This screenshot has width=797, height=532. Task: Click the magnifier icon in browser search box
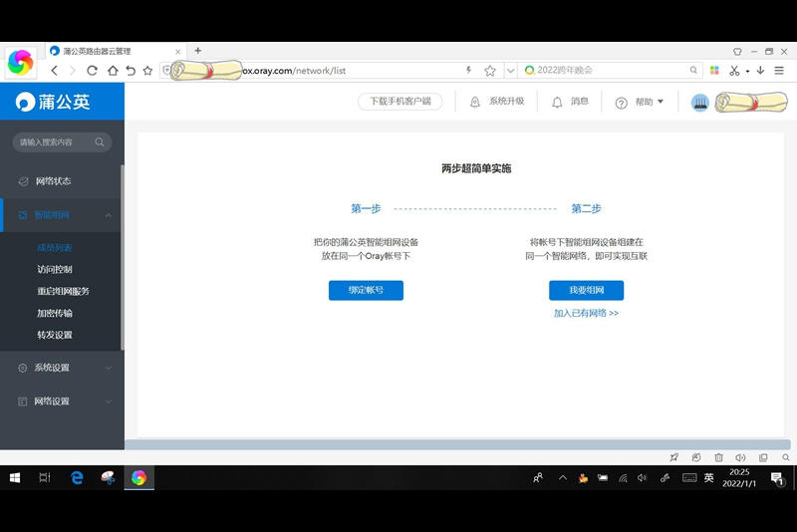click(693, 70)
